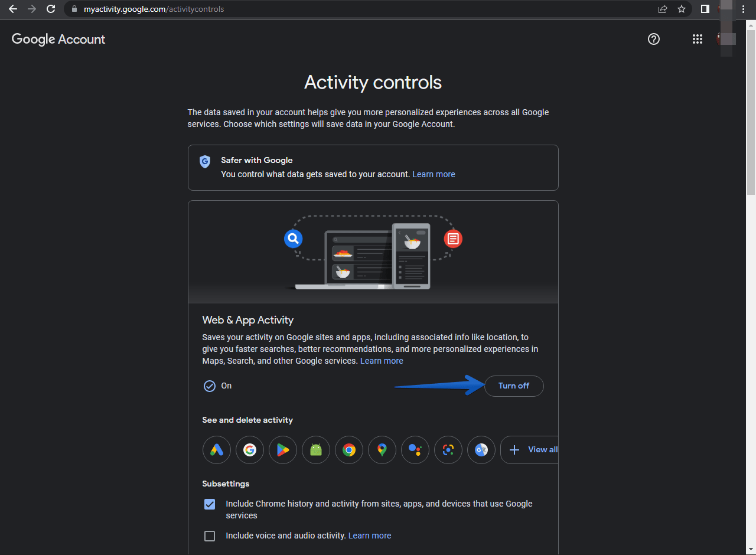Enable Include voice and audio activity
This screenshot has height=555, width=756.
(210, 536)
